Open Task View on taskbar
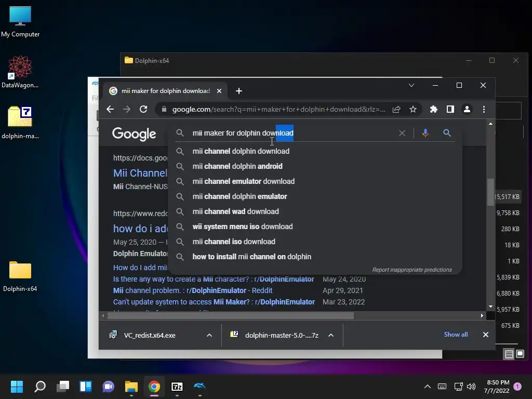This screenshot has height=399, width=532. (63, 387)
